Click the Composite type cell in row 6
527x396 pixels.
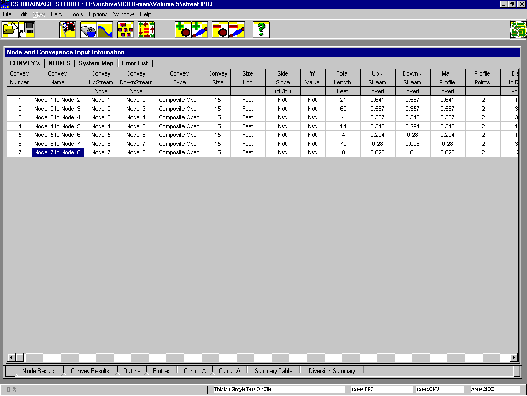click(x=179, y=144)
